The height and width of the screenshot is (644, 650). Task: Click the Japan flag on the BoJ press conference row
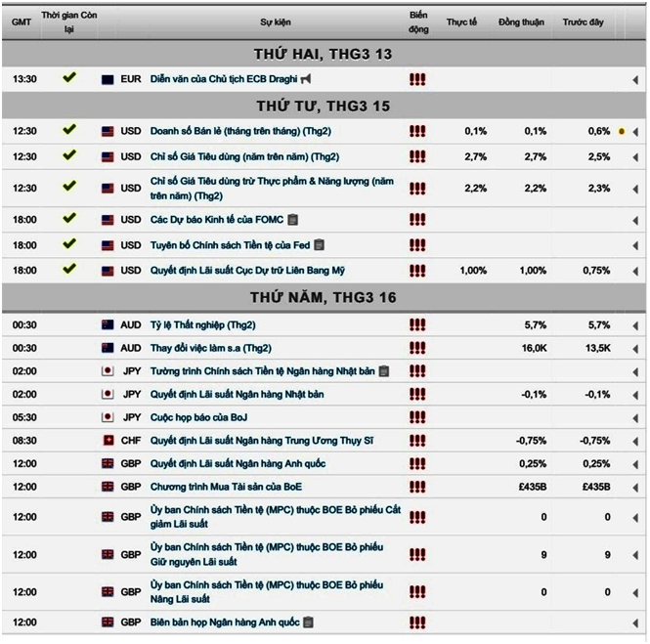pyautogui.click(x=108, y=417)
